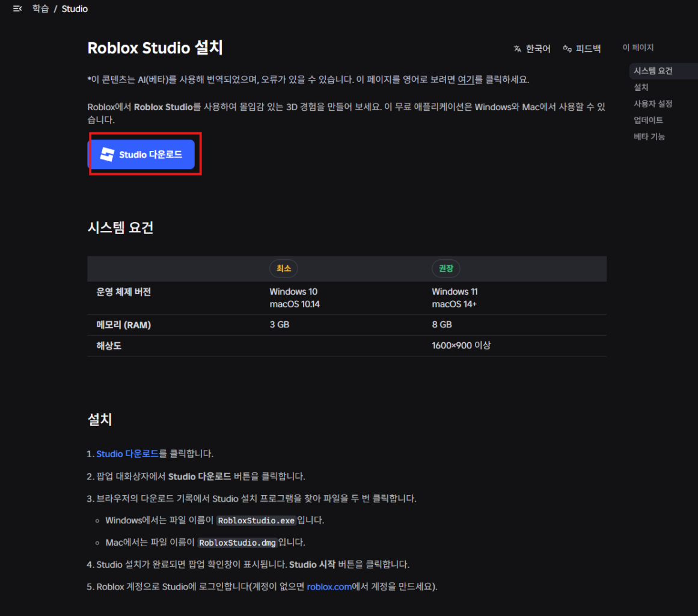Click the 시스템 요건 section heading

(120, 227)
